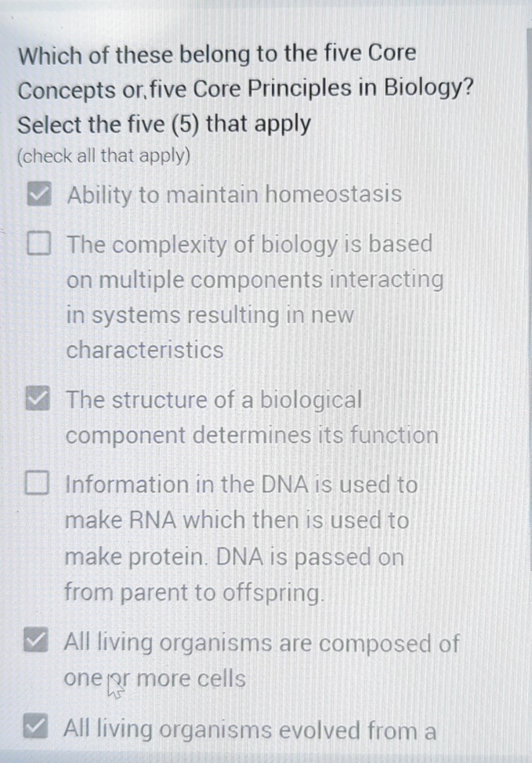Select the homeostasis answer text

click(232, 194)
